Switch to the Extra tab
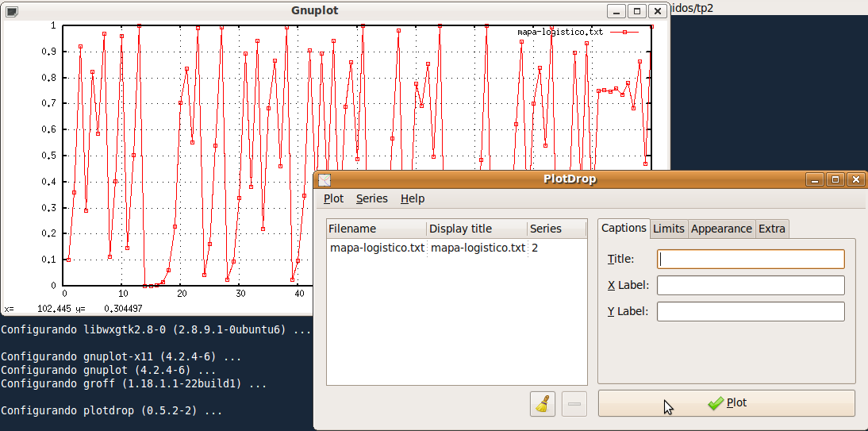This screenshot has height=431, width=868. [772, 229]
